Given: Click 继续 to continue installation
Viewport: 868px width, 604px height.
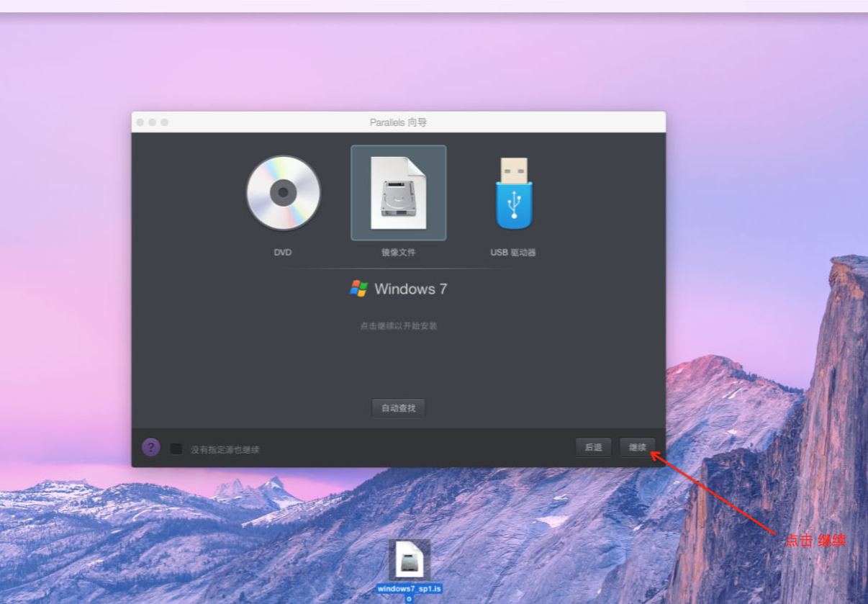Looking at the screenshot, I should pyautogui.click(x=638, y=447).
